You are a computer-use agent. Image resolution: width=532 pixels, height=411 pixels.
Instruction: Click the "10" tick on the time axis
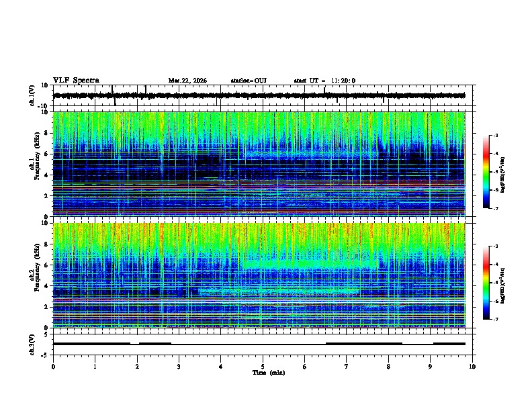tap(472, 367)
